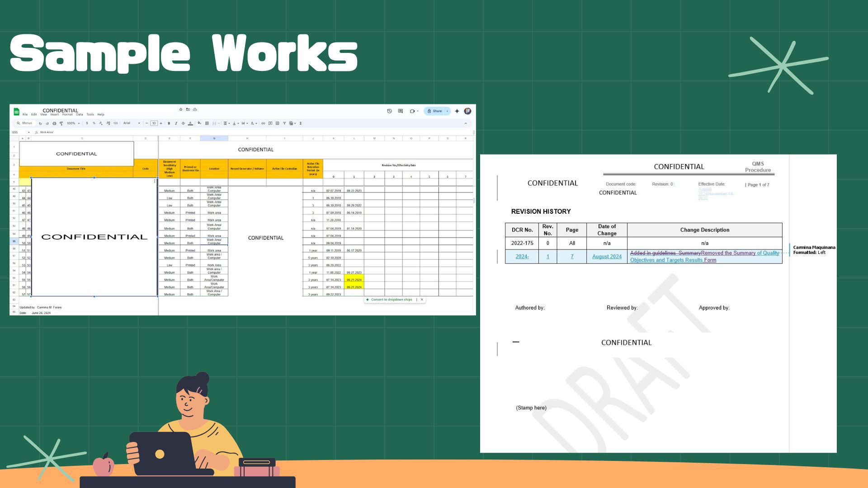Toggle bold formatting
Image resolution: width=868 pixels, height=488 pixels.
(x=169, y=123)
